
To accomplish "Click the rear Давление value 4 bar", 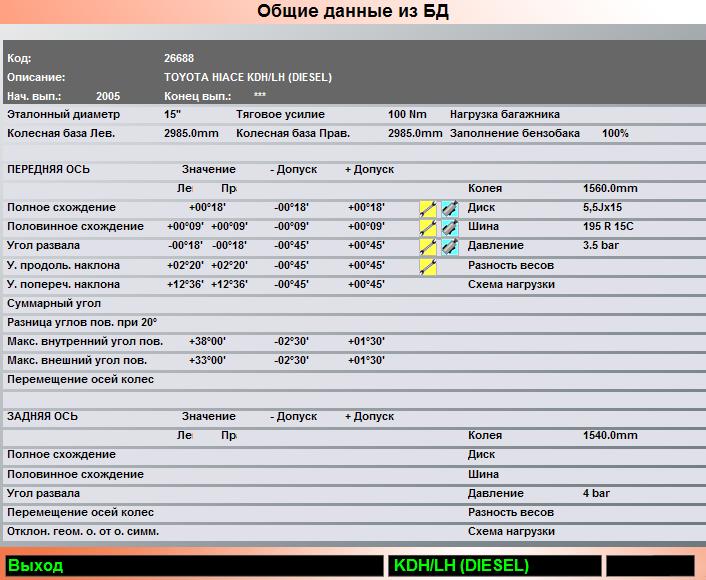I will click(596, 493).
